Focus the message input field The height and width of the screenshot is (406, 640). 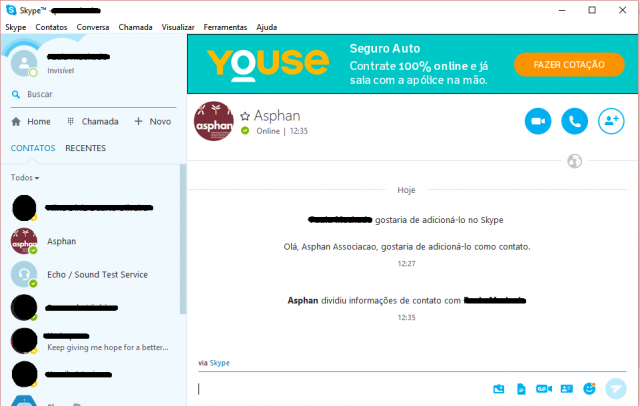click(341, 389)
